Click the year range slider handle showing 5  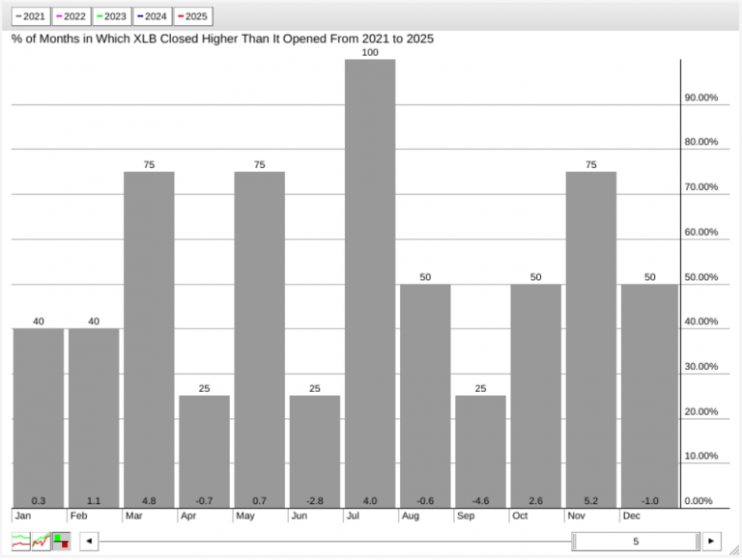click(636, 541)
